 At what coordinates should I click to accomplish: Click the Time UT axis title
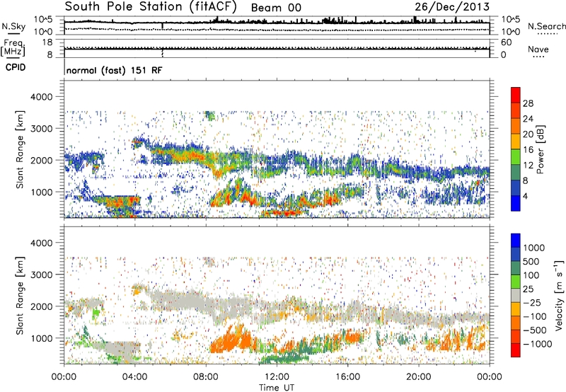point(277,388)
